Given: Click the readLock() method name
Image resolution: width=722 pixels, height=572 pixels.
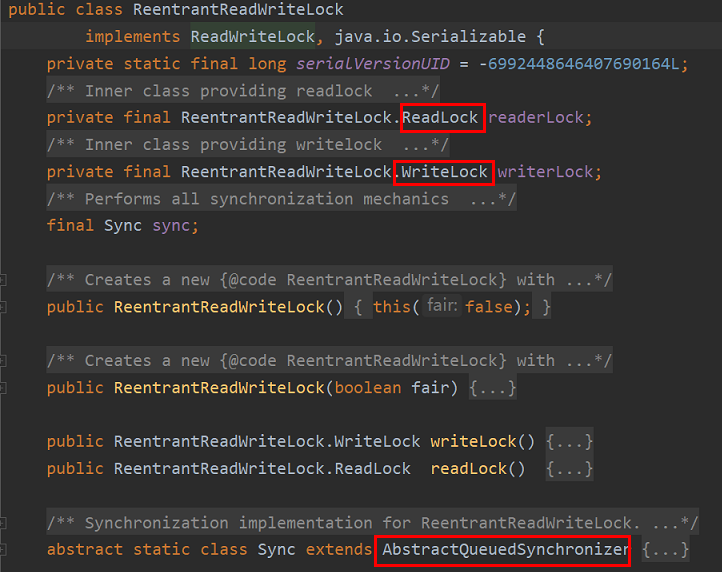Looking at the screenshot, I should (469, 469).
